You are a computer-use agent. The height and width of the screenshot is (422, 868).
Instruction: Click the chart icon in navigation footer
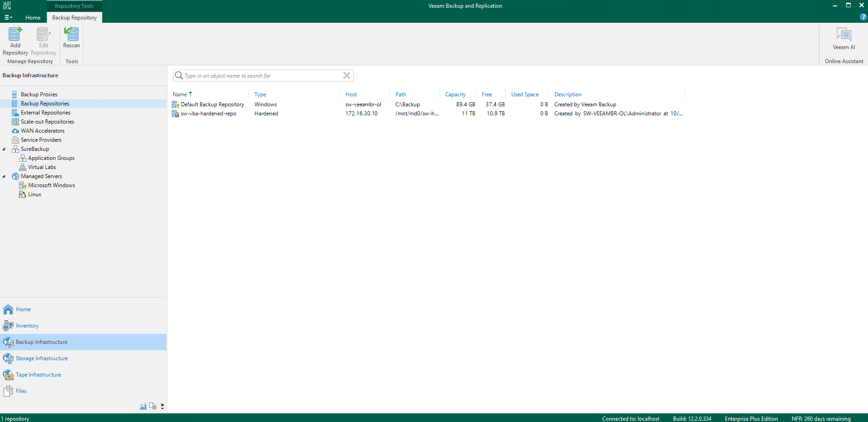(143, 406)
